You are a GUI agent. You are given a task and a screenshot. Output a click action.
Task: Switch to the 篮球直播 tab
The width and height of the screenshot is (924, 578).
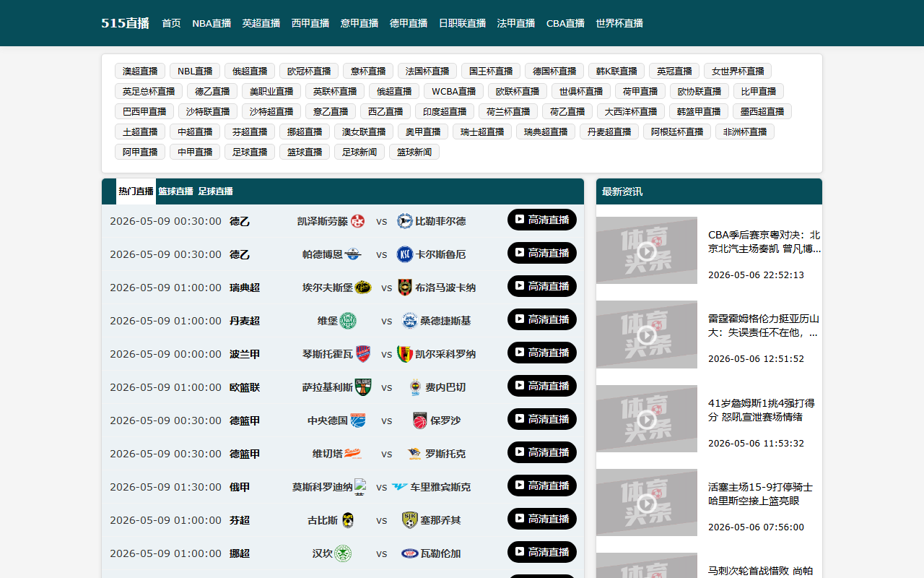coord(175,191)
